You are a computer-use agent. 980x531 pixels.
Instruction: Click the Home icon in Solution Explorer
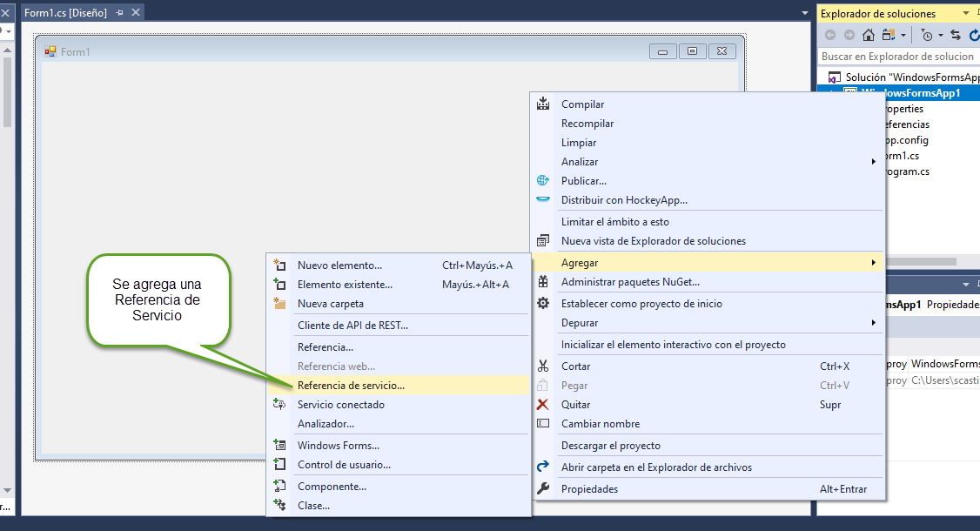pyautogui.click(x=868, y=35)
